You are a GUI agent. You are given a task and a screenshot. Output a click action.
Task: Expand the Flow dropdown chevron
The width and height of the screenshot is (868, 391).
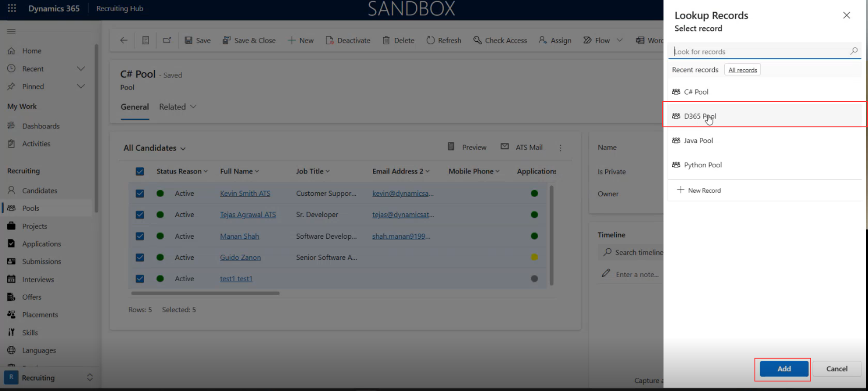coord(620,40)
